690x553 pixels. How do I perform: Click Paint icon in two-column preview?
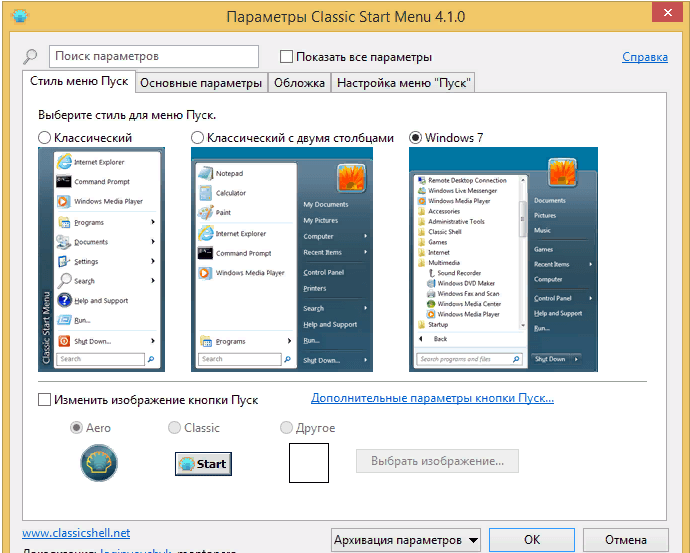pyautogui.click(x=206, y=212)
